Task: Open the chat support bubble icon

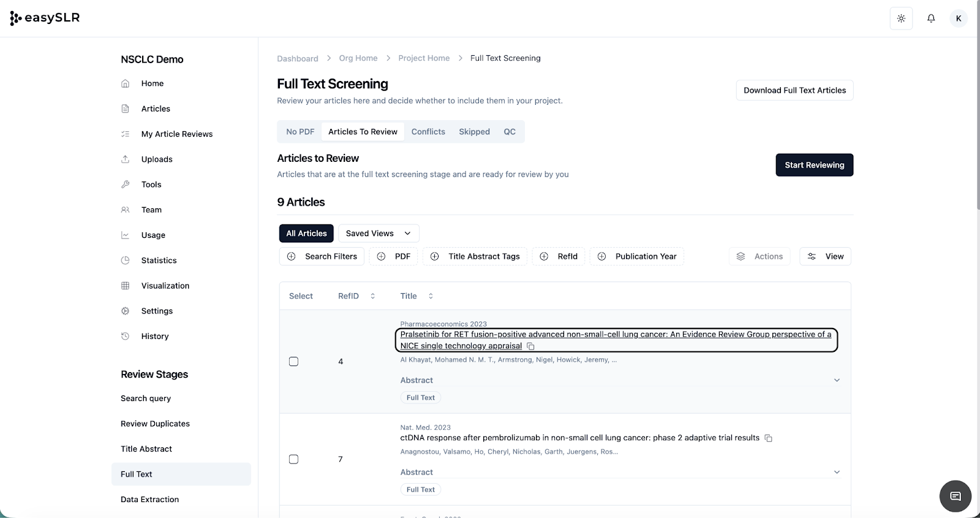Action: 955,496
